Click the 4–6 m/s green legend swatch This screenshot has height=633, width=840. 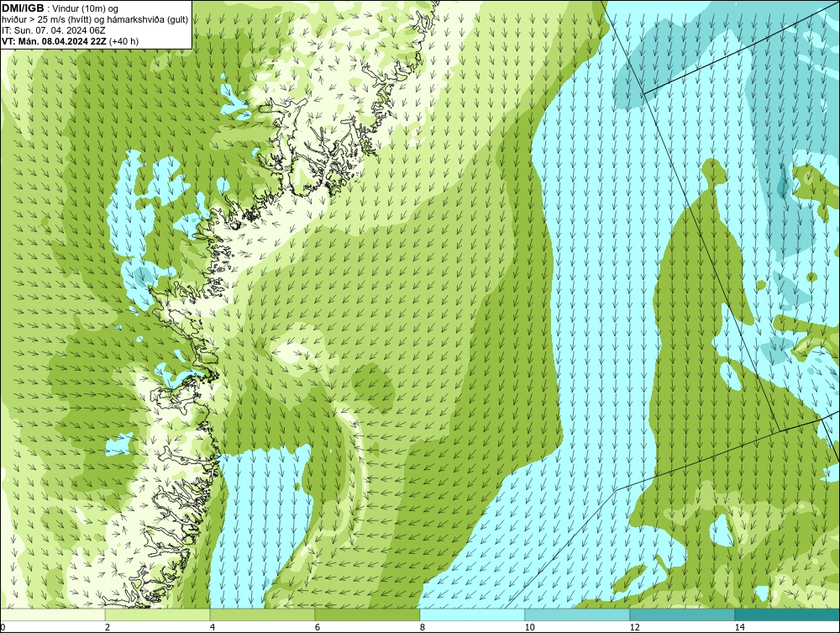coord(262,615)
